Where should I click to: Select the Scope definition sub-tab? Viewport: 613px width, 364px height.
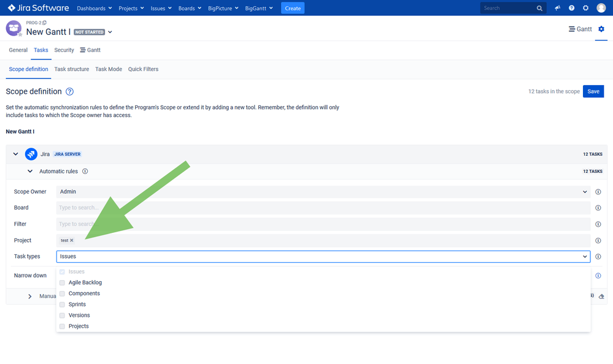click(x=29, y=69)
